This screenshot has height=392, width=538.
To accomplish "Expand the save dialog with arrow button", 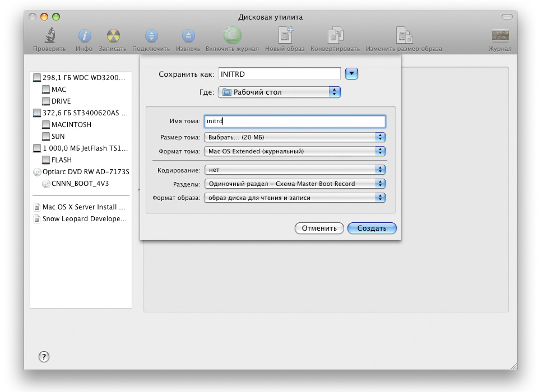I will click(x=351, y=74).
